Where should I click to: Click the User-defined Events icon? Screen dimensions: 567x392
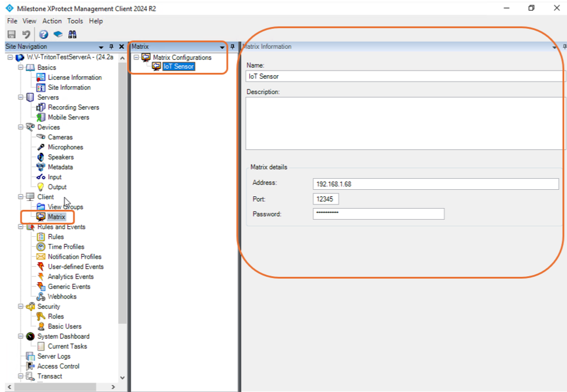[41, 266]
